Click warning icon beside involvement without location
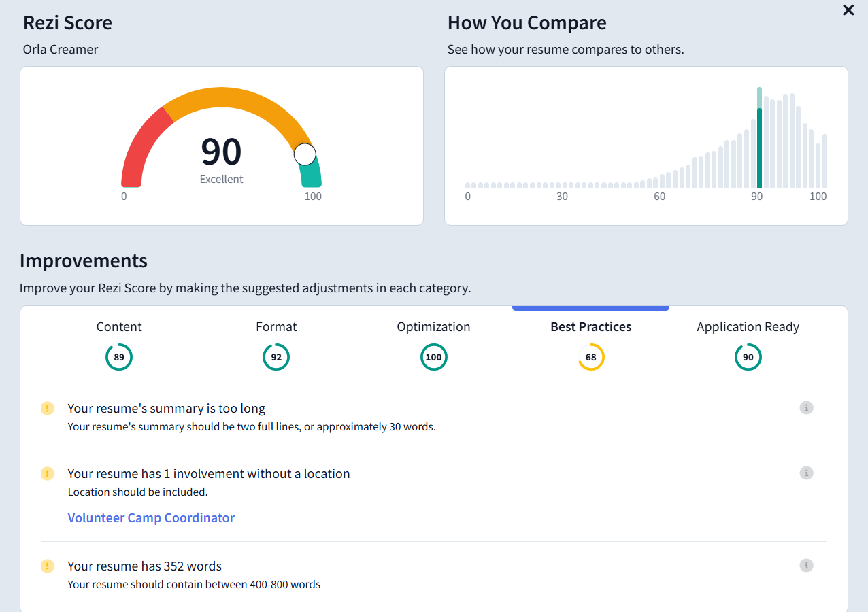 [x=47, y=474]
